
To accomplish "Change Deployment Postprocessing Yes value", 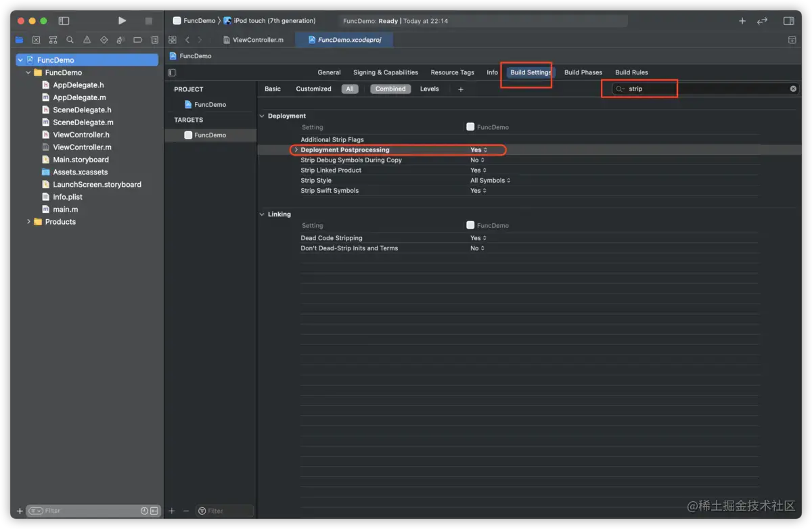I will click(x=478, y=149).
